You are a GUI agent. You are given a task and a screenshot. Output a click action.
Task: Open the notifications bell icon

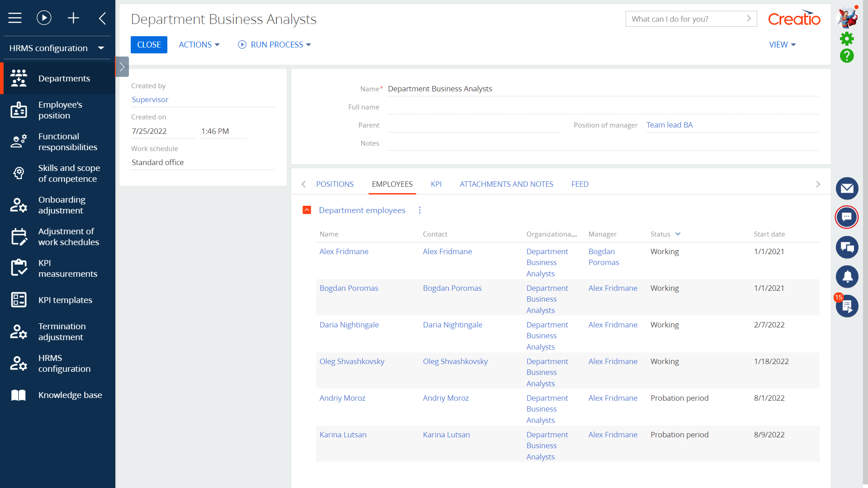(847, 277)
